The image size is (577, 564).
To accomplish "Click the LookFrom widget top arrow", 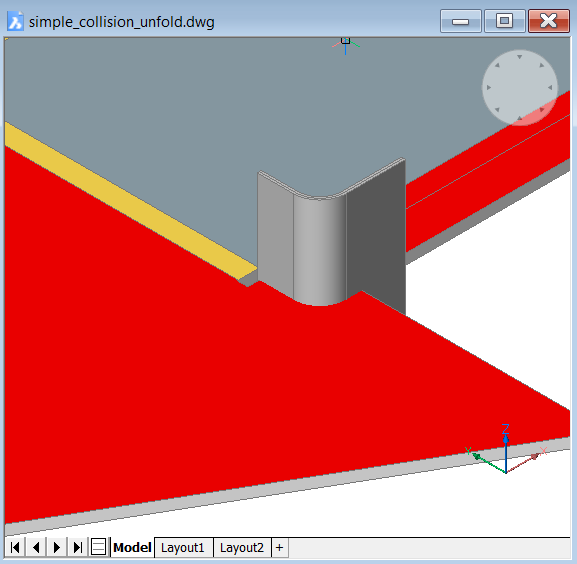I will [519, 57].
